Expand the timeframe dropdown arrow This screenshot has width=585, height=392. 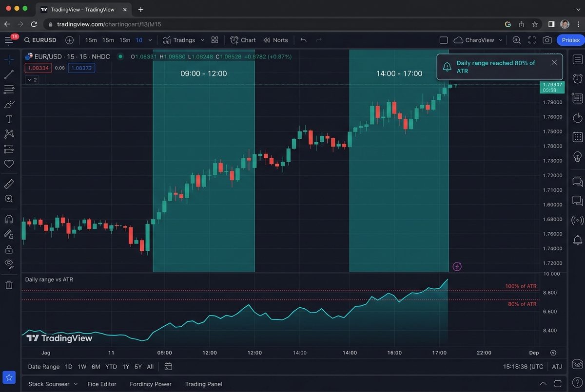tap(150, 40)
